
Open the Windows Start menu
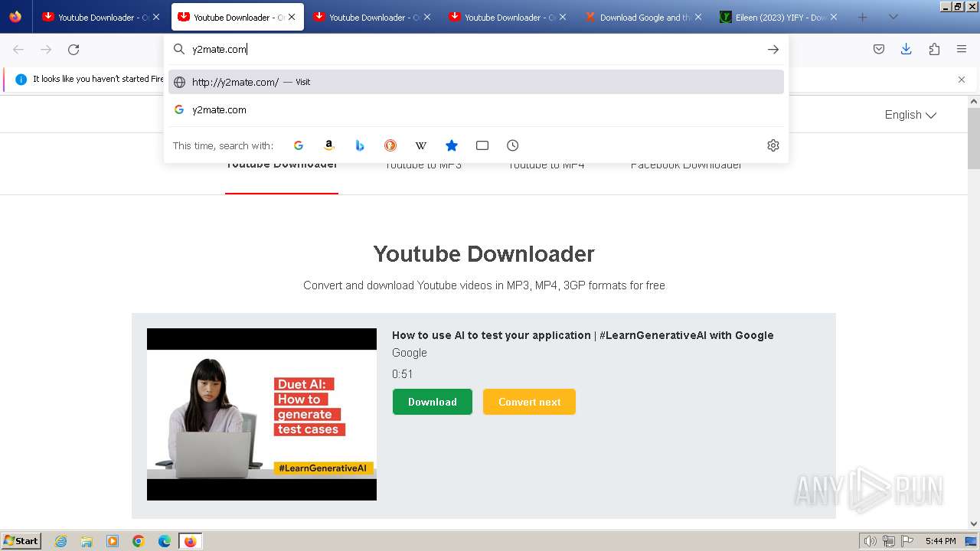tap(21, 540)
